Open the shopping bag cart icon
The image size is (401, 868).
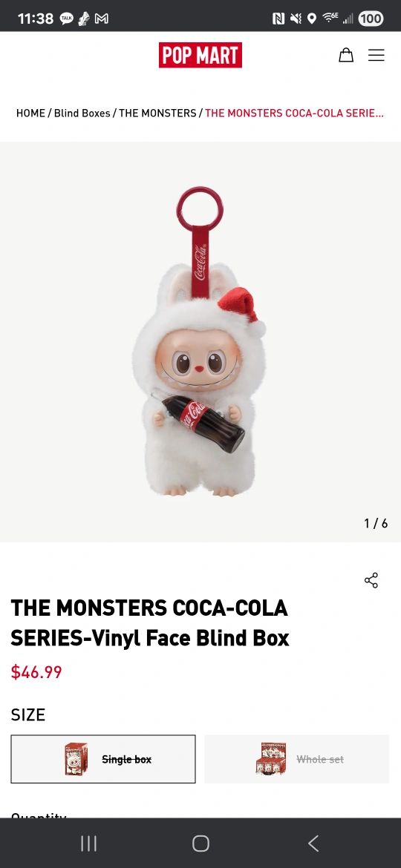point(346,55)
